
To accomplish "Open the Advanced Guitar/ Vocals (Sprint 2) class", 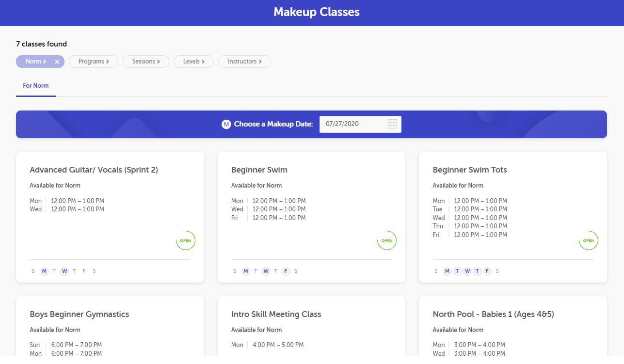I will click(x=94, y=170).
